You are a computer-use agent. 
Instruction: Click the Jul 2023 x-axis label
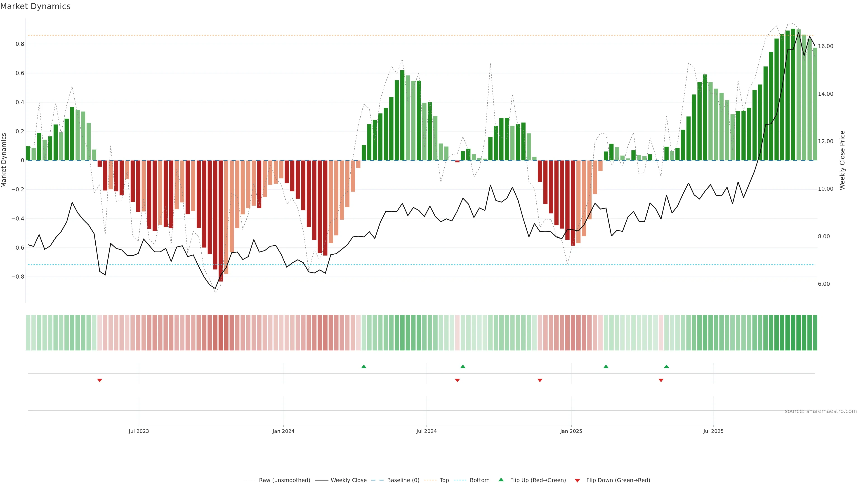pos(139,431)
